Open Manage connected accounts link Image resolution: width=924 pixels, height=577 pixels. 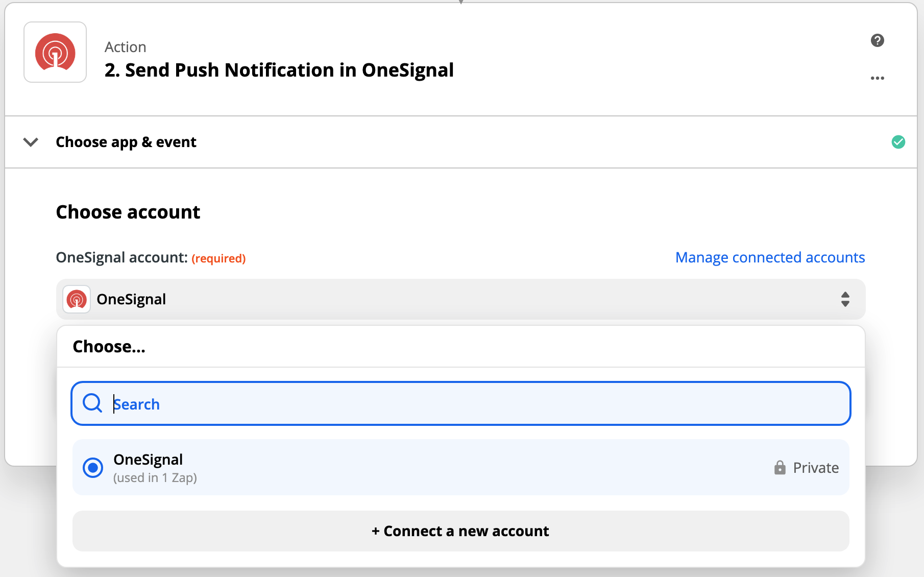click(770, 257)
